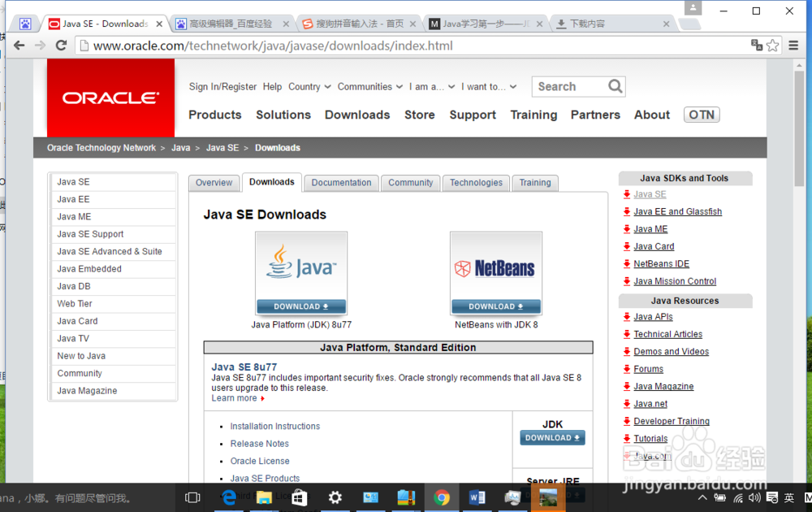
Task: Open the Microsoft Edge taskbar icon
Action: (x=229, y=497)
